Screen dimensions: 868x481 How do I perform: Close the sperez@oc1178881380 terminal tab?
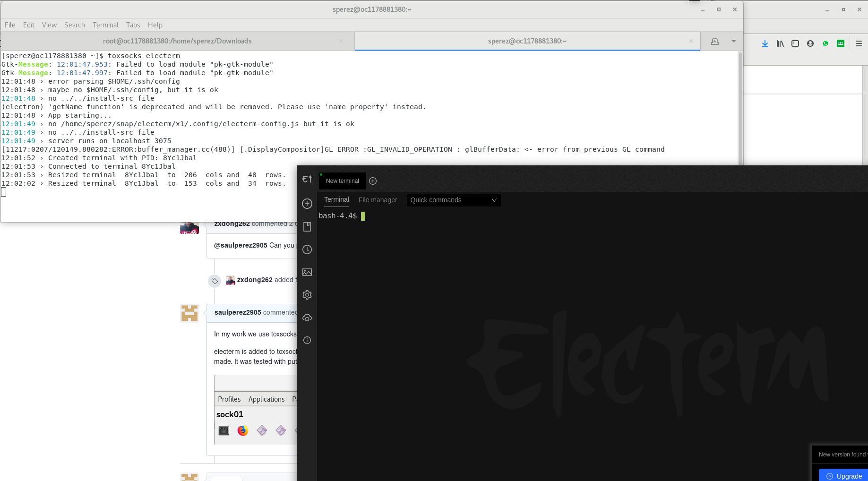691,41
